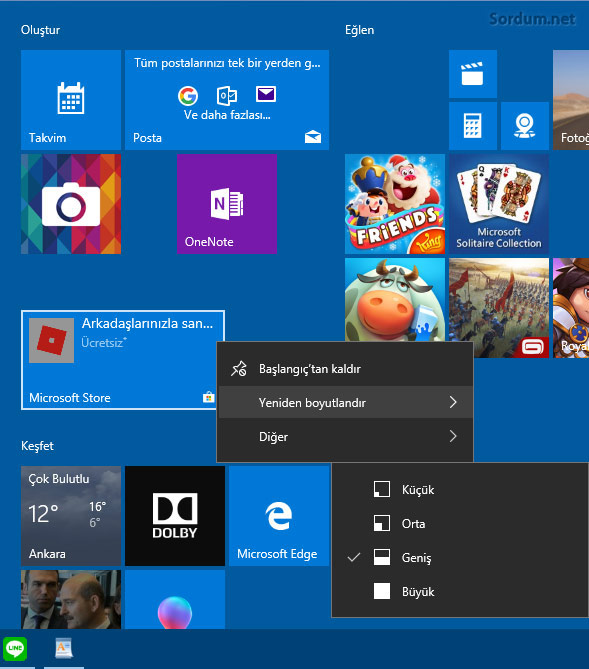Open the Maps location pin tile
This screenshot has height=669, width=589.
point(525,126)
